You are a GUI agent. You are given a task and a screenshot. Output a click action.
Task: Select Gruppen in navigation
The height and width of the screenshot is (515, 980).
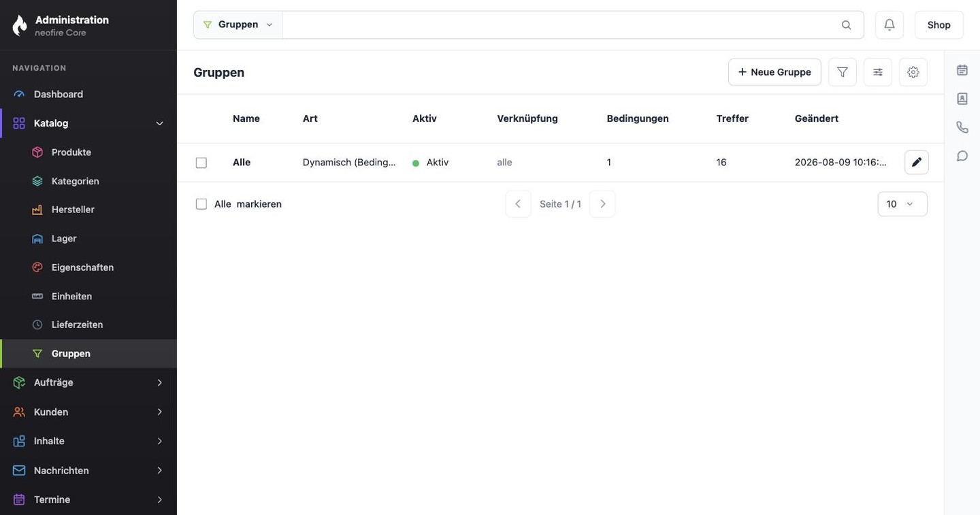(x=89, y=354)
